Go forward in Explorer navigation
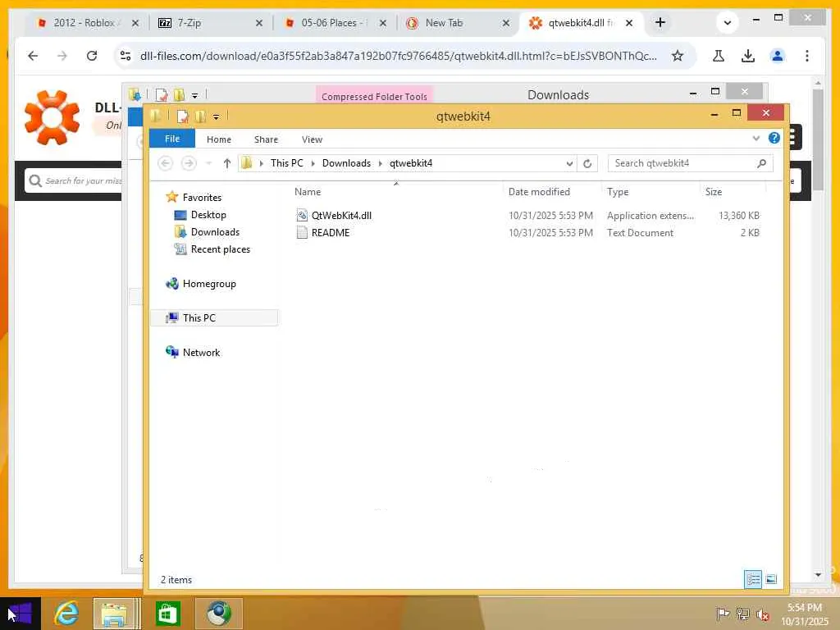The width and height of the screenshot is (840, 630). coord(189,163)
